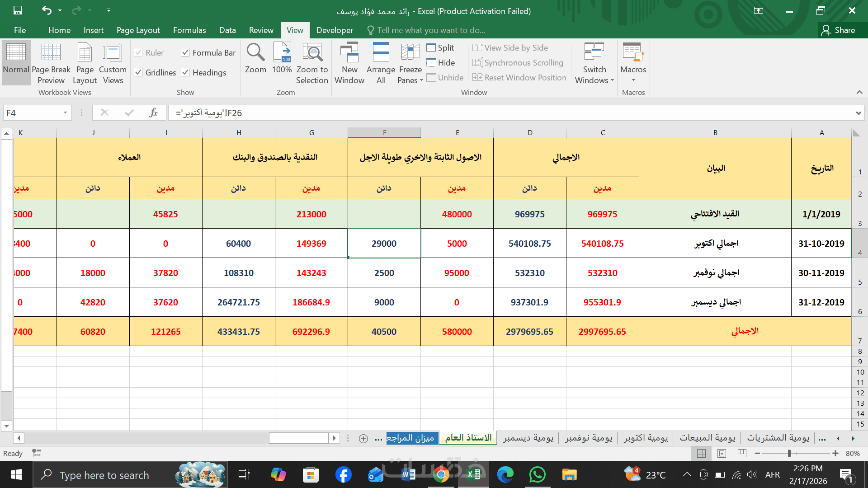Screen dimensions: 868x488
Task: Click Split in the Window group
Action: pyautogui.click(x=440, y=47)
